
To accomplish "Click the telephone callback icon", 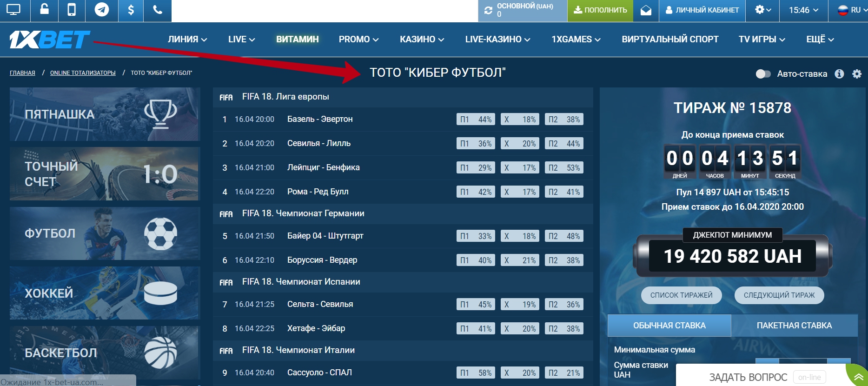I will pyautogui.click(x=158, y=10).
